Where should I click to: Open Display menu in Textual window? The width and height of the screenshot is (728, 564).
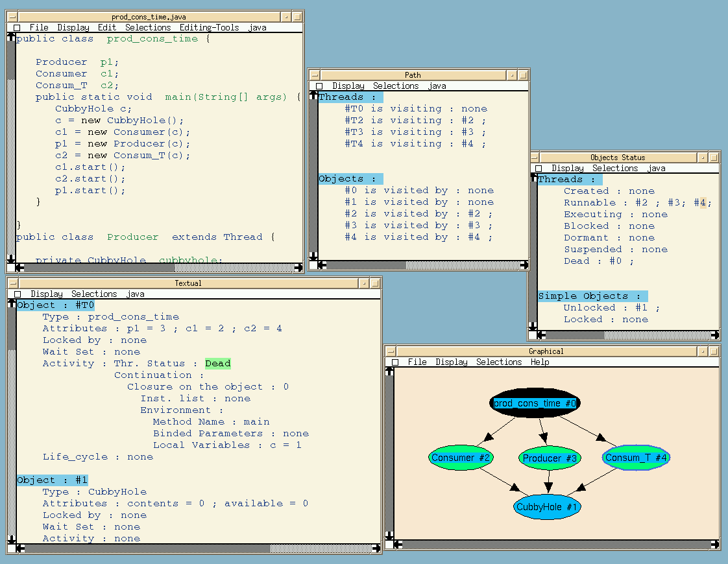click(x=47, y=294)
